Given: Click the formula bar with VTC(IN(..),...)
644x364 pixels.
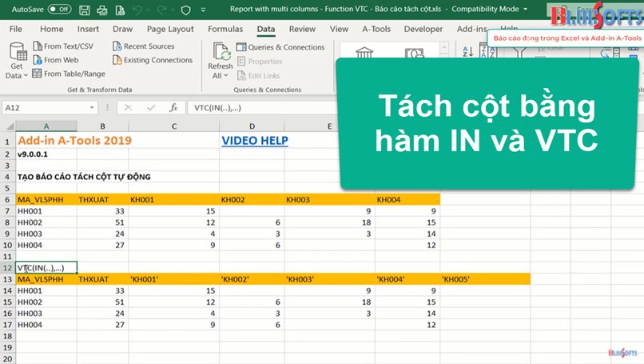Looking at the screenshot, I should pos(263,108).
